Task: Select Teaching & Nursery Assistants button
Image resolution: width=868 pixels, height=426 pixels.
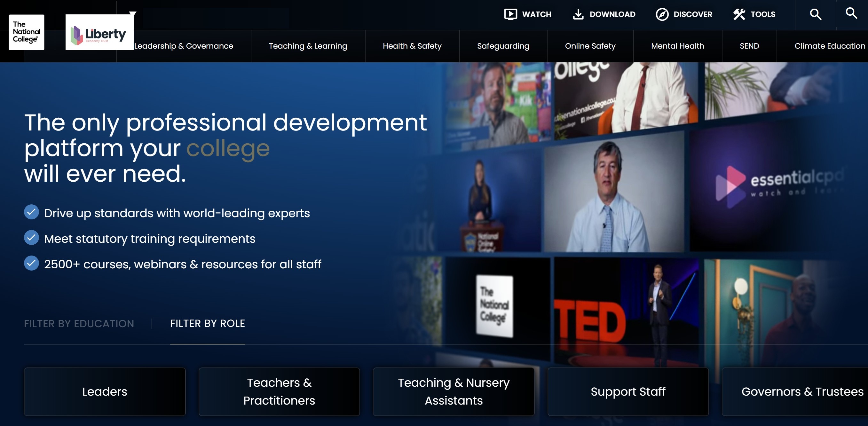Action: click(x=454, y=392)
